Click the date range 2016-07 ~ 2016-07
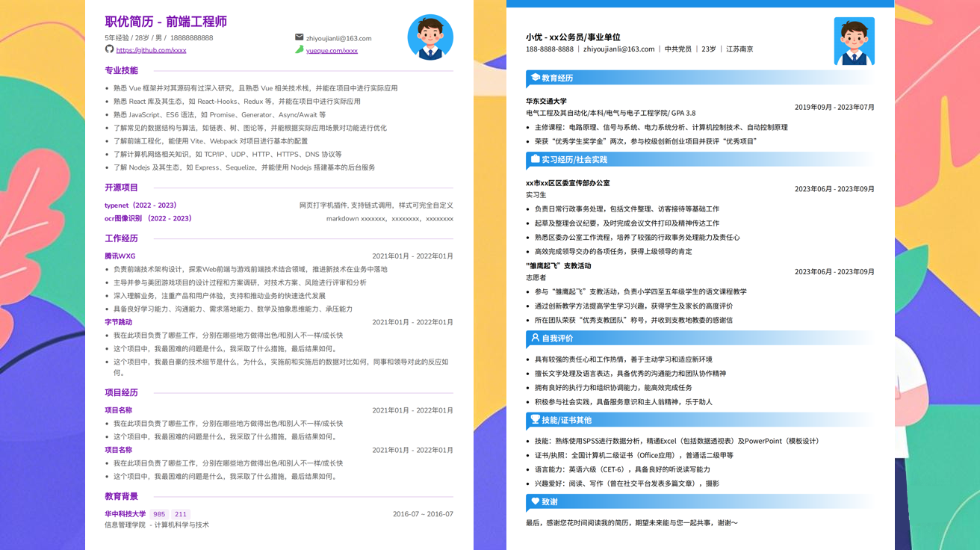The width and height of the screenshot is (980, 550). point(423,514)
